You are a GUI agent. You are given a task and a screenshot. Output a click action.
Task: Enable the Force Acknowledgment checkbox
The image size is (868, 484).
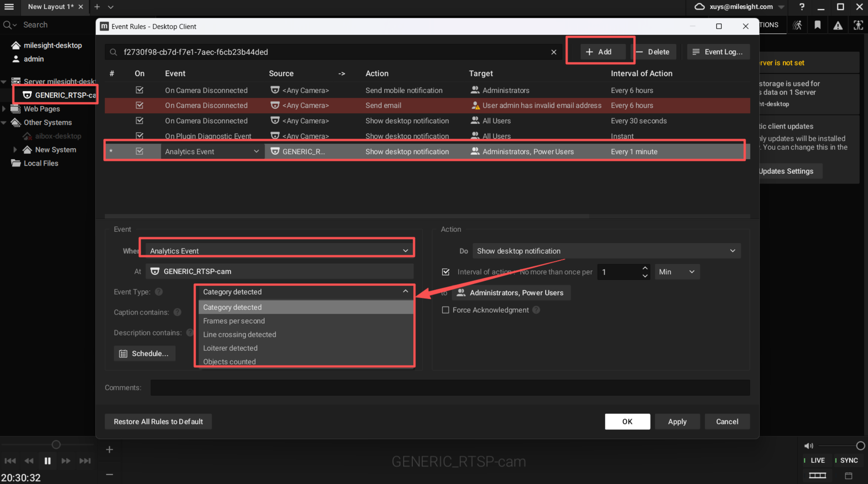coord(445,310)
